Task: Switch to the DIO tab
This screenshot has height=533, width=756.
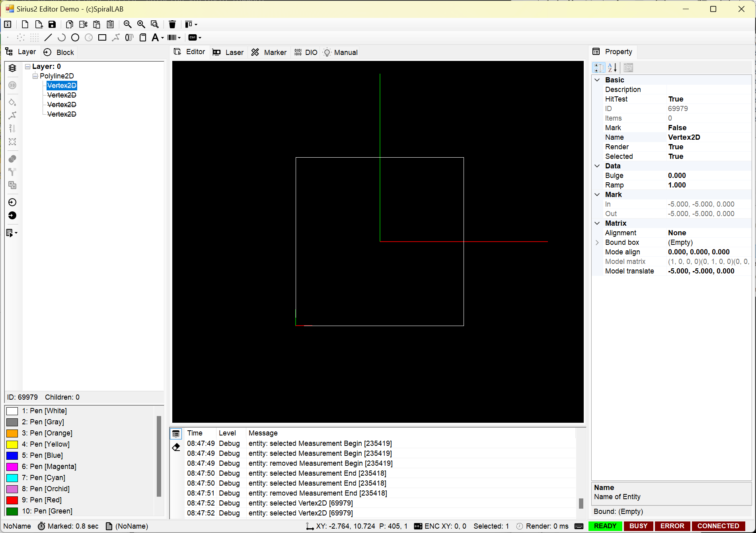Action: (x=306, y=53)
